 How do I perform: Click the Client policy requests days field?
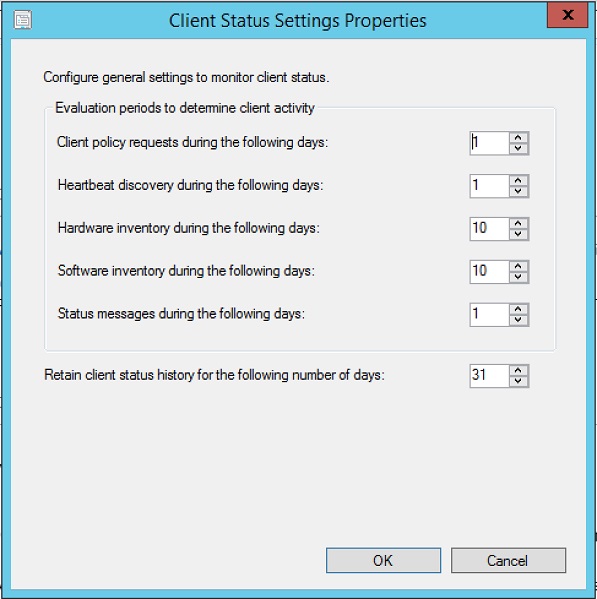click(490, 143)
